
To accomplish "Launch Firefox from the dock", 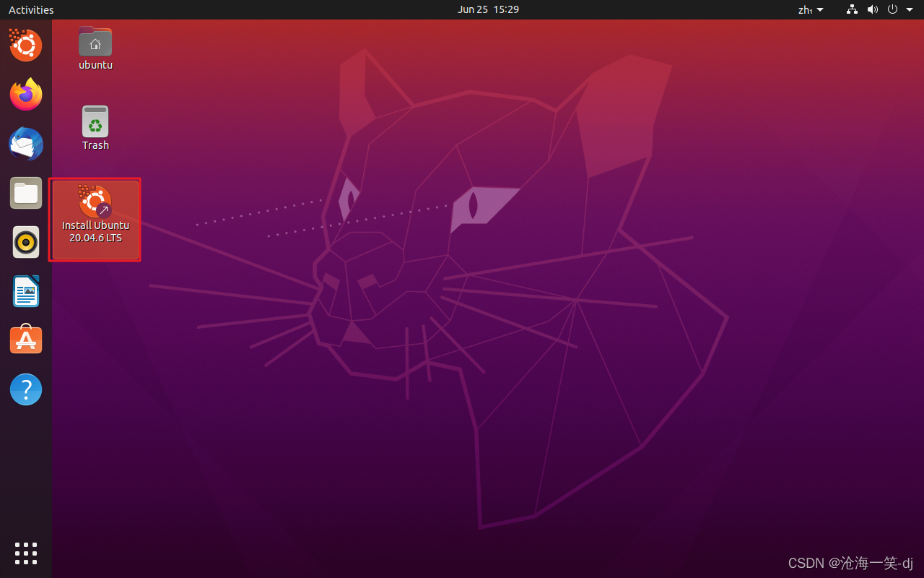I will pos(26,95).
